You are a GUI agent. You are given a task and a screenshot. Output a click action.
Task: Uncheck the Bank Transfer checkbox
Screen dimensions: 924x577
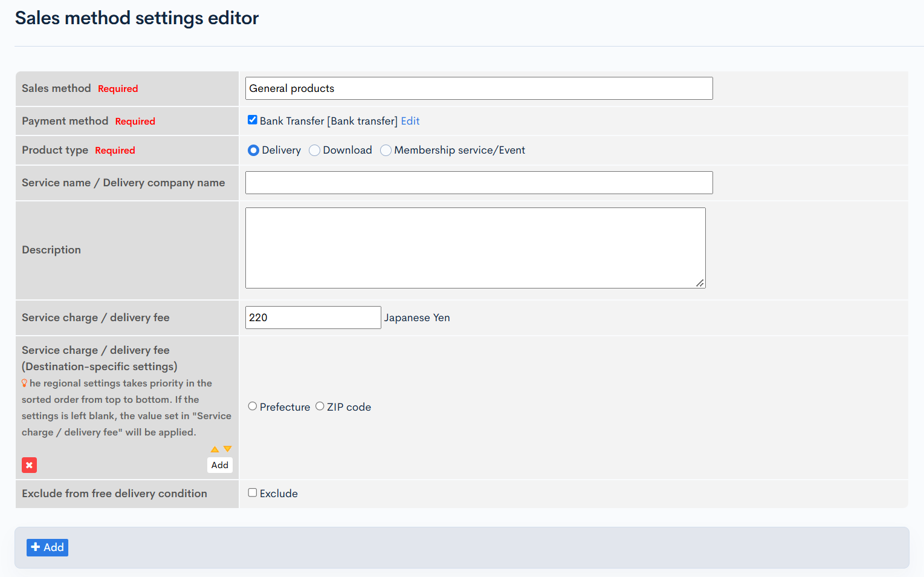tap(253, 120)
